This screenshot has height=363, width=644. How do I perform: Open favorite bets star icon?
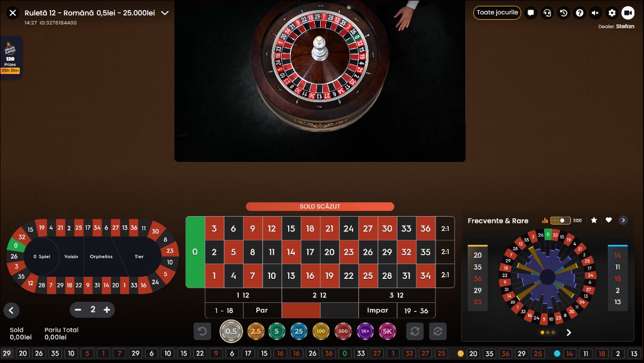pos(594,220)
